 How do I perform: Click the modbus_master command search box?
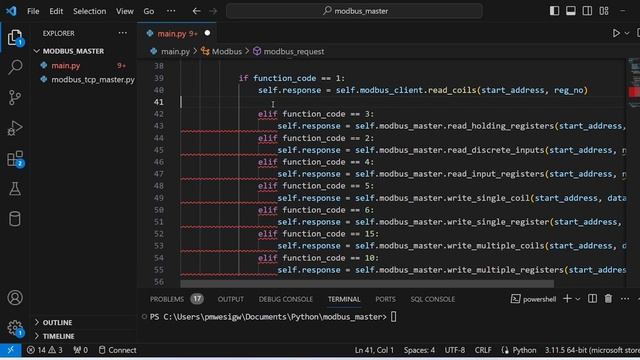pyautogui.click(x=354, y=11)
